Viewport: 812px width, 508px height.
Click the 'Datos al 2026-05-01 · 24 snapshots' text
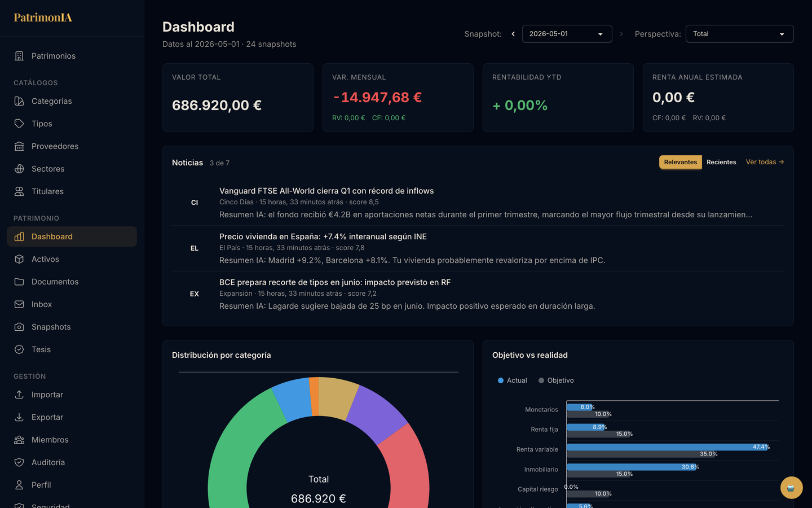(x=230, y=44)
